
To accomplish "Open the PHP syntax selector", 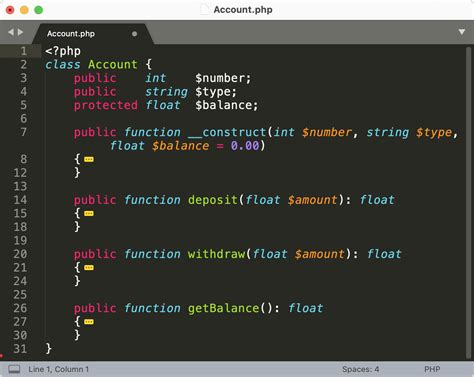I will 432,369.
